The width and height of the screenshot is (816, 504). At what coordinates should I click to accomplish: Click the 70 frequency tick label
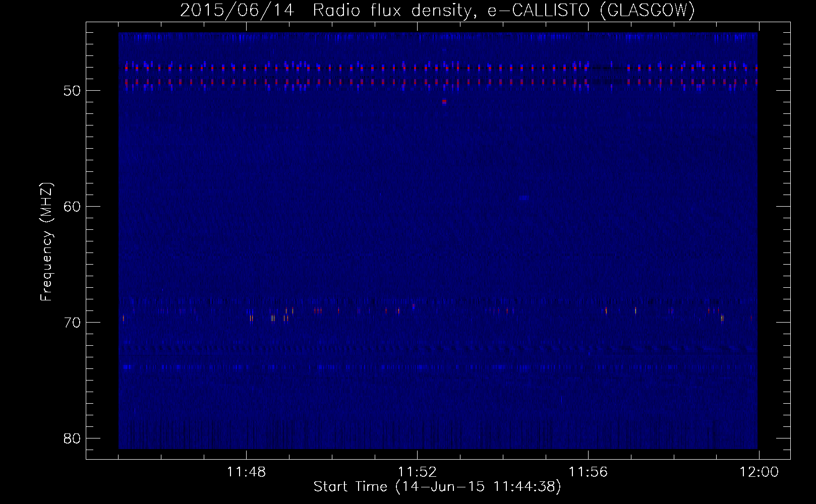[72, 323]
